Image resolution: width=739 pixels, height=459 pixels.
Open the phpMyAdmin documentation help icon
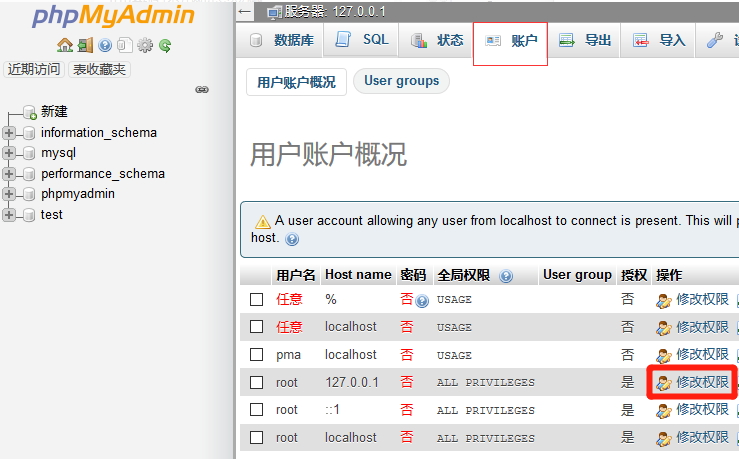point(105,45)
